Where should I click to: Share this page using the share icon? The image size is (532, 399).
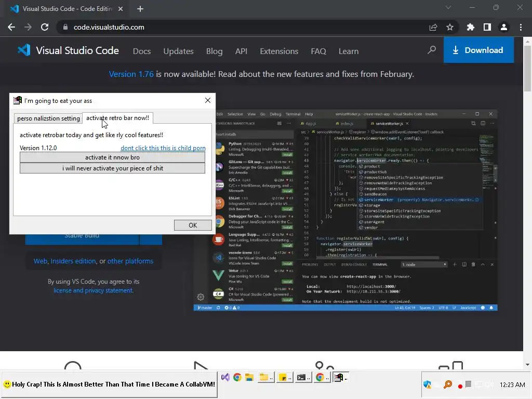[x=433, y=27]
